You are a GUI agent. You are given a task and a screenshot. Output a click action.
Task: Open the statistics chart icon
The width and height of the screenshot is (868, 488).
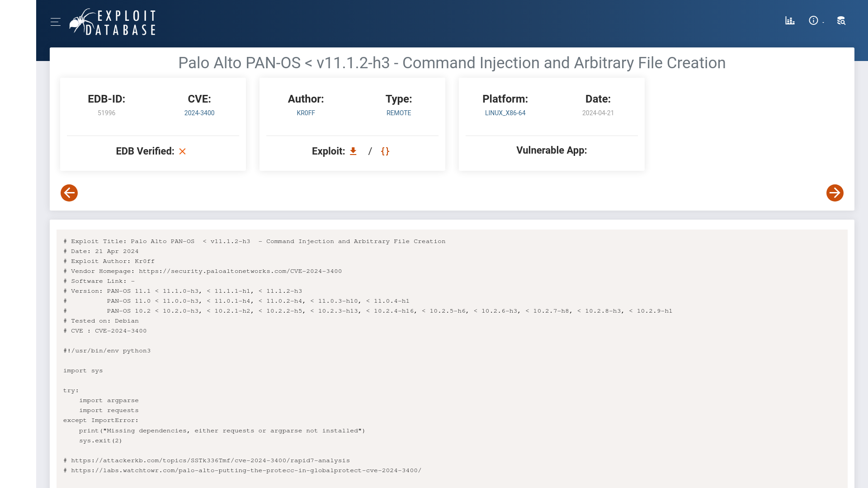(790, 21)
